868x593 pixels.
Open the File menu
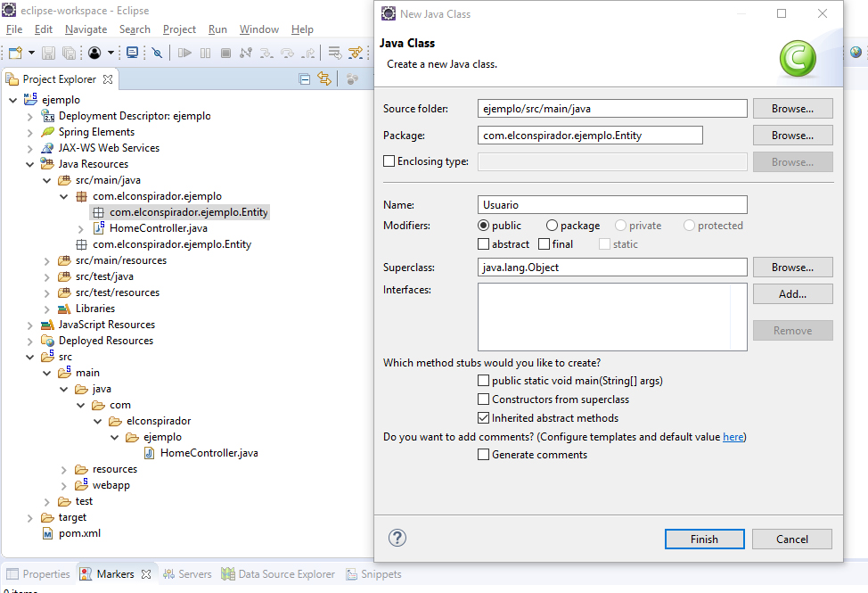14,29
